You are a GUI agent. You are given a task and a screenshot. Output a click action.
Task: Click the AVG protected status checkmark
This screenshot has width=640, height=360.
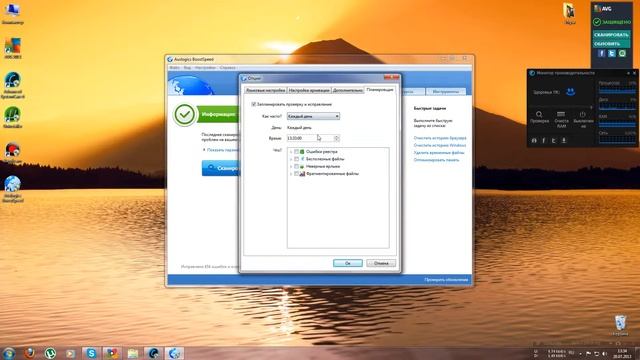pyautogui.click(x=597, y=22)
